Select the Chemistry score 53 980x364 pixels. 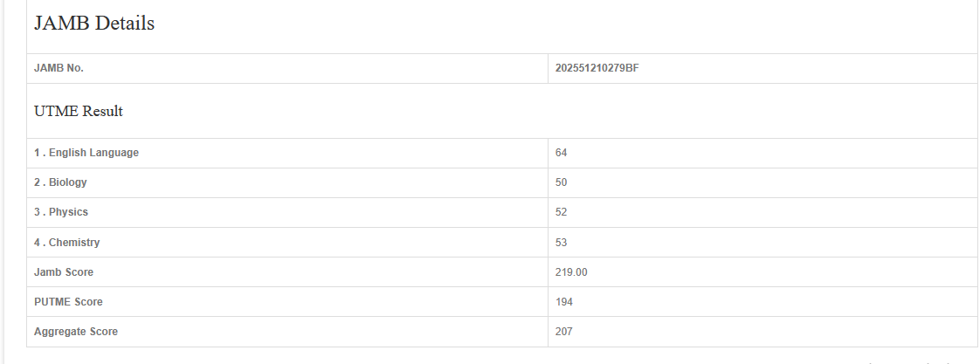pyautogui.click(x=562, y=242)
